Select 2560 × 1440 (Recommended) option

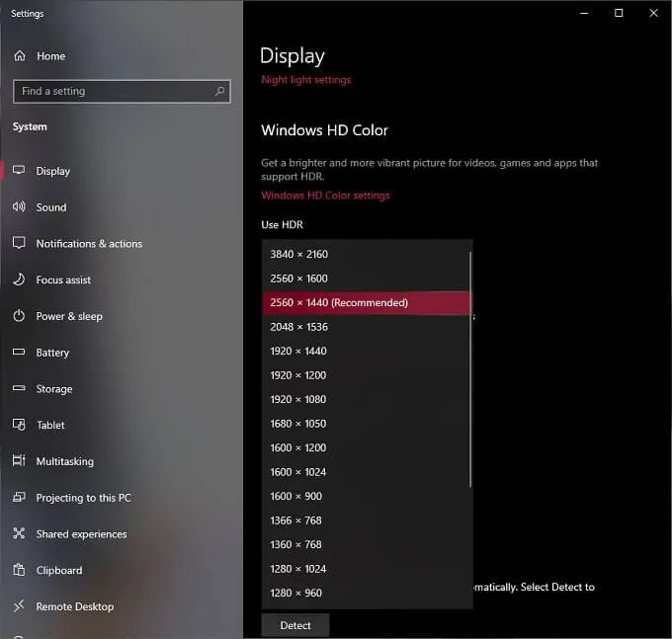click(366, 303)
